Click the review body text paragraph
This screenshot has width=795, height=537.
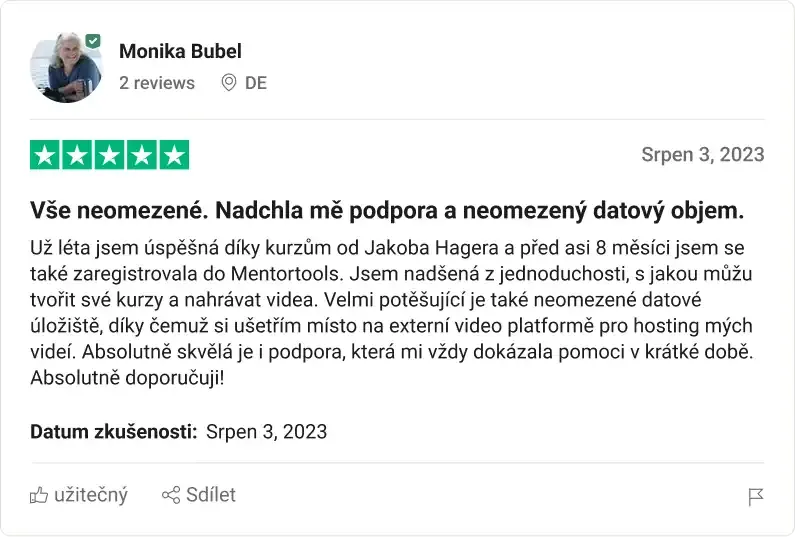click(x=391, y=313)
